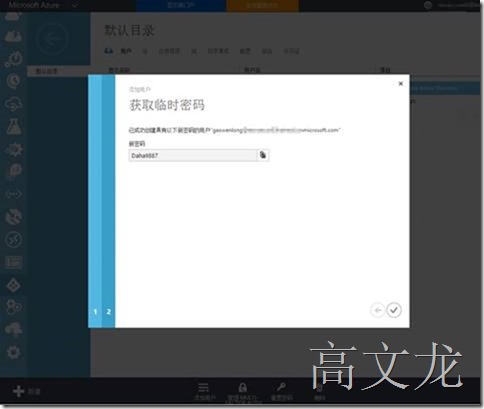Viewport: 484px width, 409px height.
Task: Open the angle-bracket dots icon in sidebar
Action: coord(14,194)
